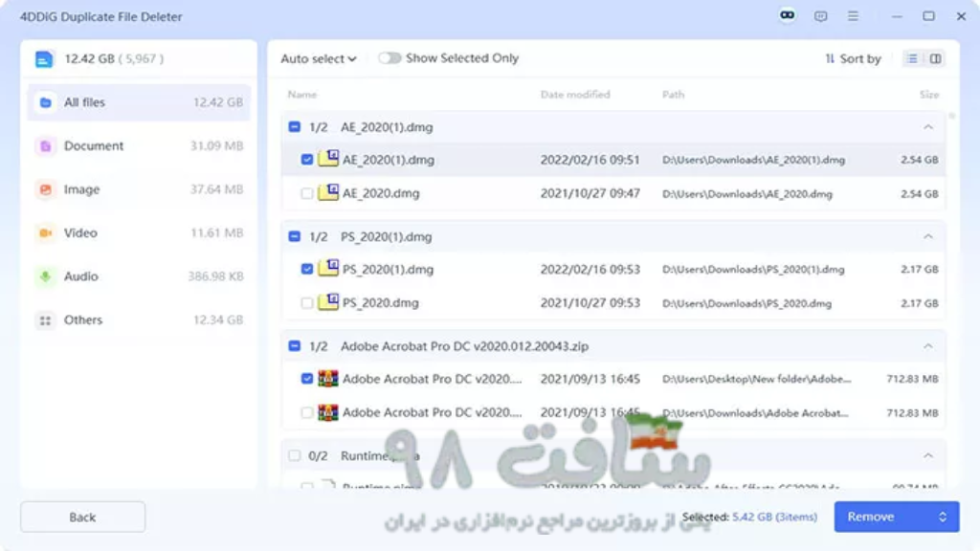
Task: Switch to preview split view icon
Action: pyautogui.click(x=936, y=58)
